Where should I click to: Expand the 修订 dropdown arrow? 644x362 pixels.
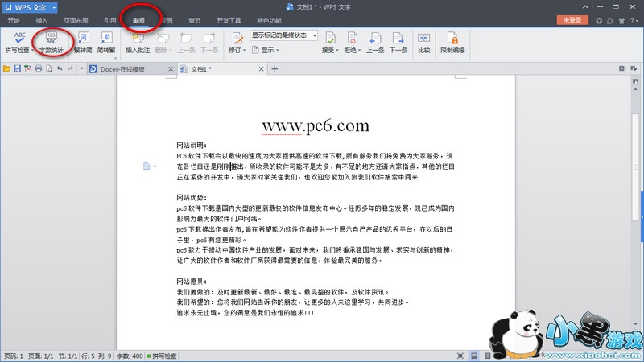[245, 50]
